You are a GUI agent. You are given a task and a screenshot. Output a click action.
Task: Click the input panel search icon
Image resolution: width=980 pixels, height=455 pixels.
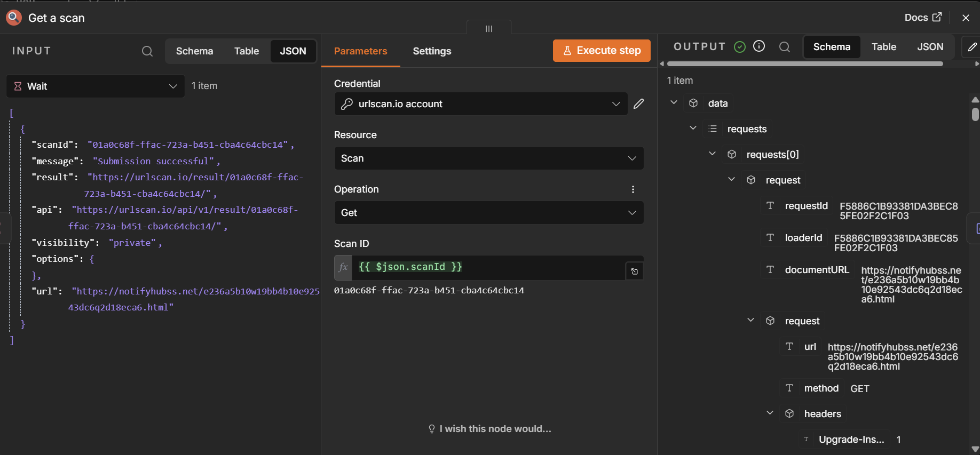click(147, 51)
